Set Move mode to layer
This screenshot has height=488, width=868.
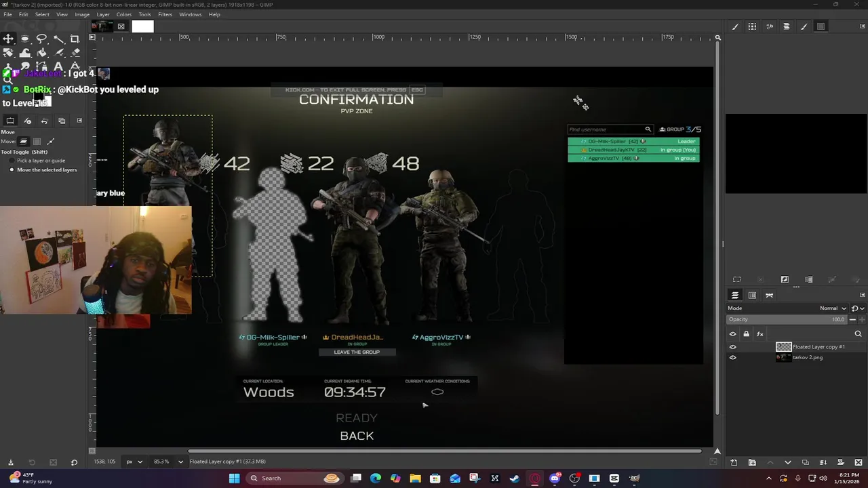click(x=23, y=142)
